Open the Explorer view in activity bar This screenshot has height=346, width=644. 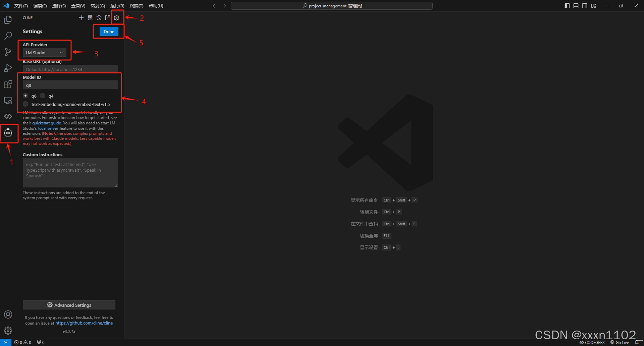tap(8, 20)
